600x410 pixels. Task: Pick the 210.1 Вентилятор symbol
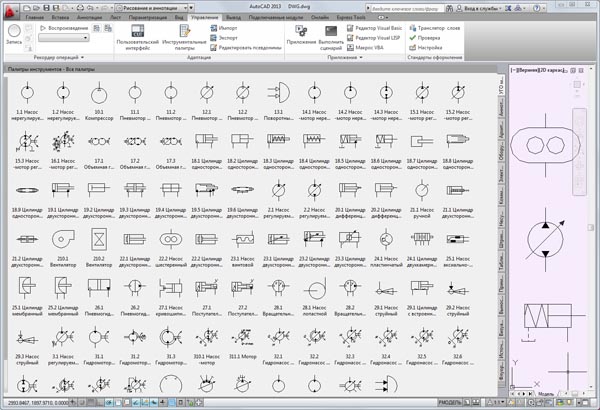click(63, 240)
